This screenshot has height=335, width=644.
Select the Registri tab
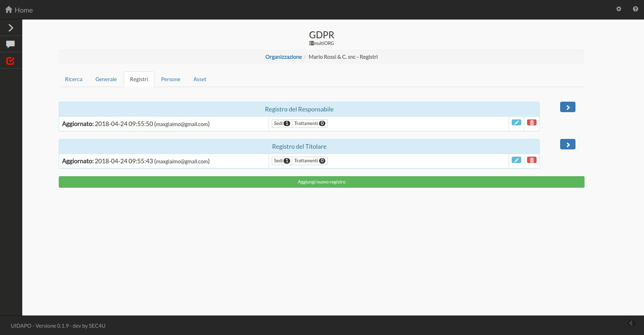coord(139,79)
